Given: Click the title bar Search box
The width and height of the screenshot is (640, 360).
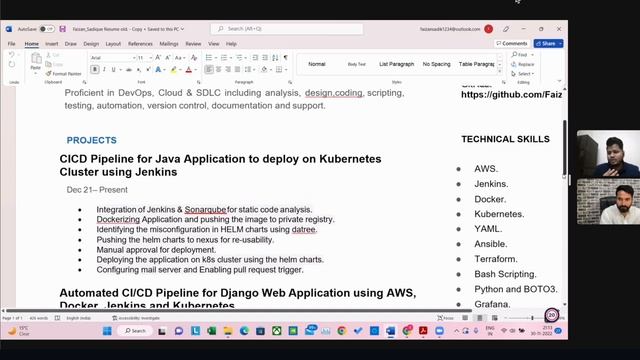Looking at the screenshot, I should (287, 29).
